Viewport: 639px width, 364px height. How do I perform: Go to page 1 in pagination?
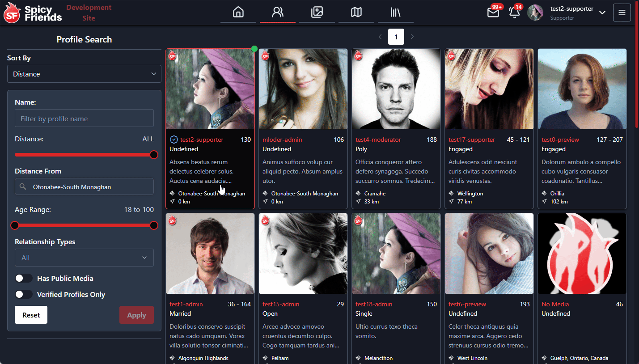(396, 37)
